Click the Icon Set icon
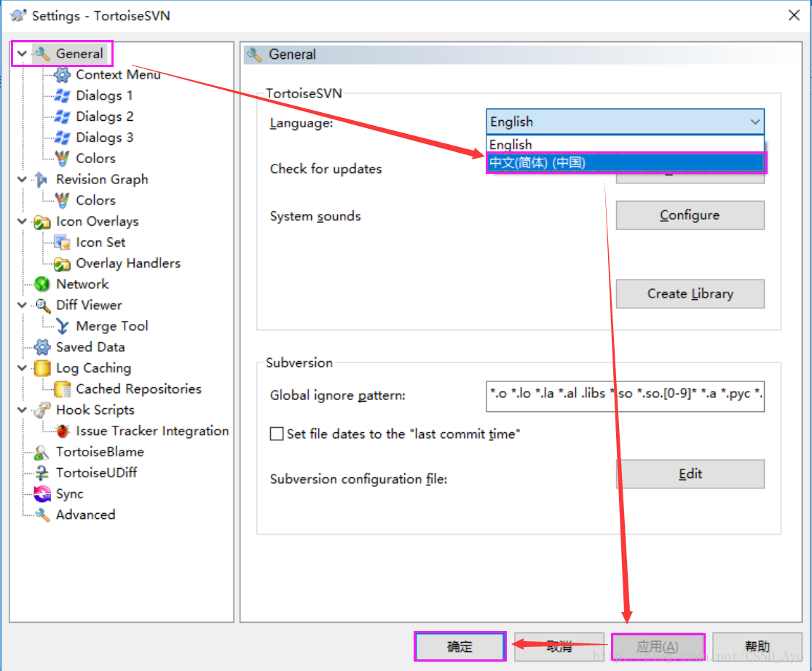The height and width of the screenshot is (671, 812). point(62,242)
